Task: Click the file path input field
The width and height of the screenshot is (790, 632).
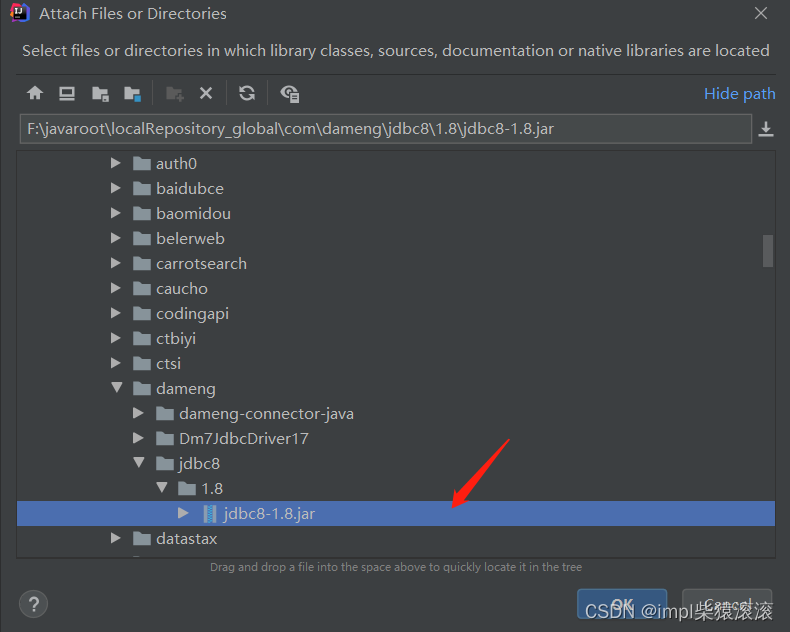Action: (386, 129)
